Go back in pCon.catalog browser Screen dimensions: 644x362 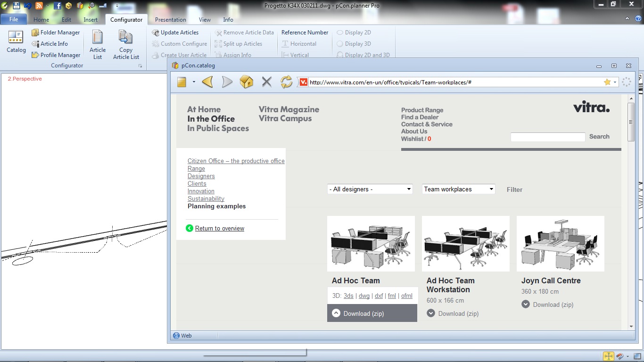[x=207, y=82]
